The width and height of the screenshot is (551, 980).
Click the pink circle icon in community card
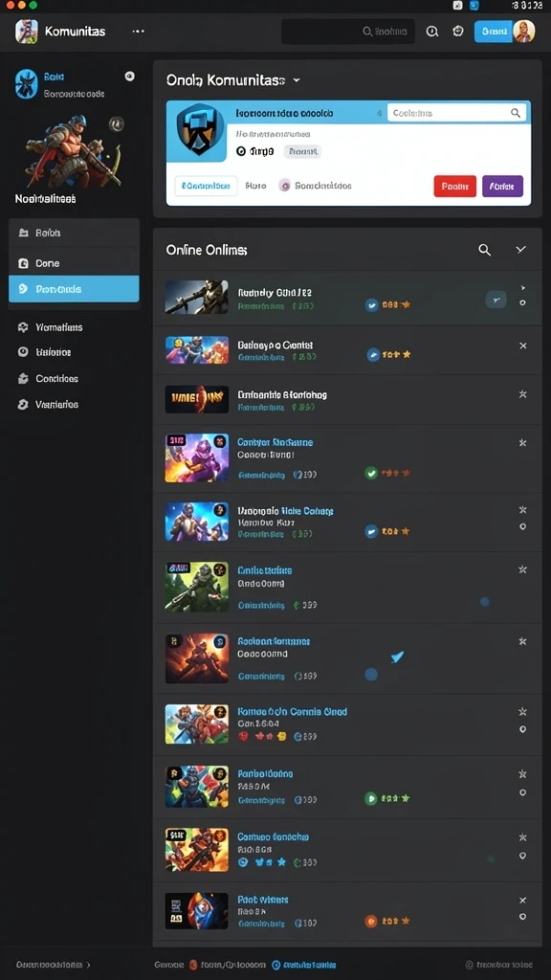(284, 185)
